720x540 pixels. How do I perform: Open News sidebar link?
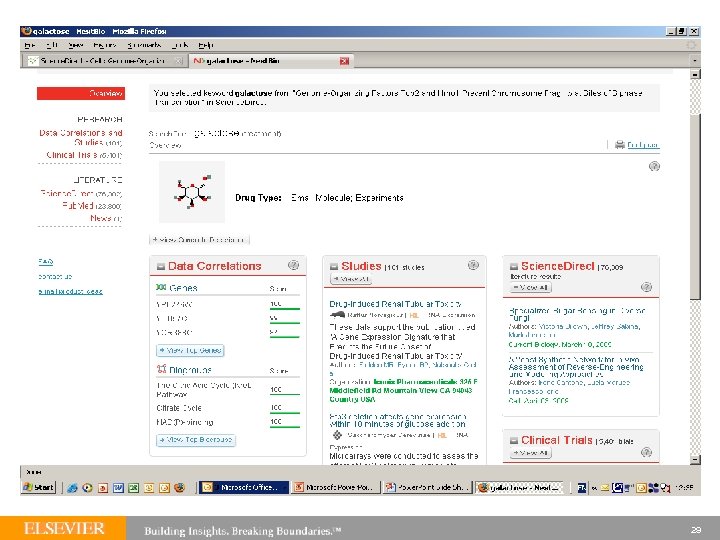click(x=106, y=218)
